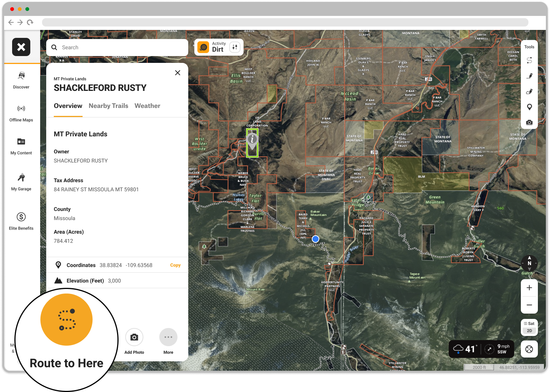550x392 pixels.
Task: Reload the browser page
Action: pyautogui.click(x=30, y=22)
